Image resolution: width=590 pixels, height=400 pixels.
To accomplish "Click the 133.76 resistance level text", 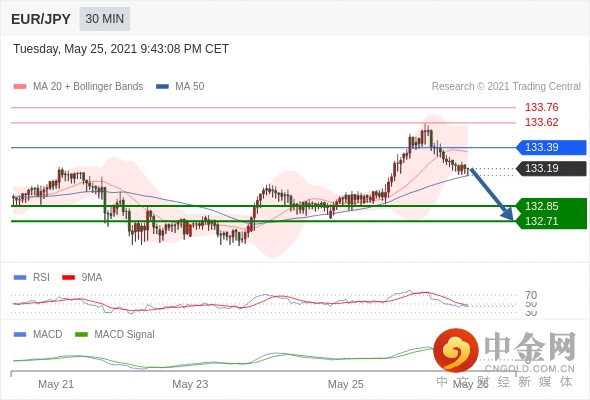I will [541, 107].
